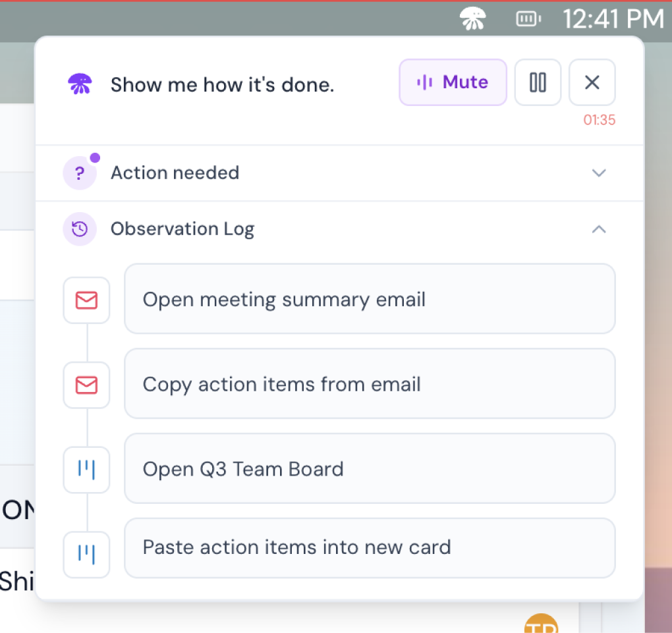Click mail icon beside Copy action items
The image size is (672, 633).
86,385
